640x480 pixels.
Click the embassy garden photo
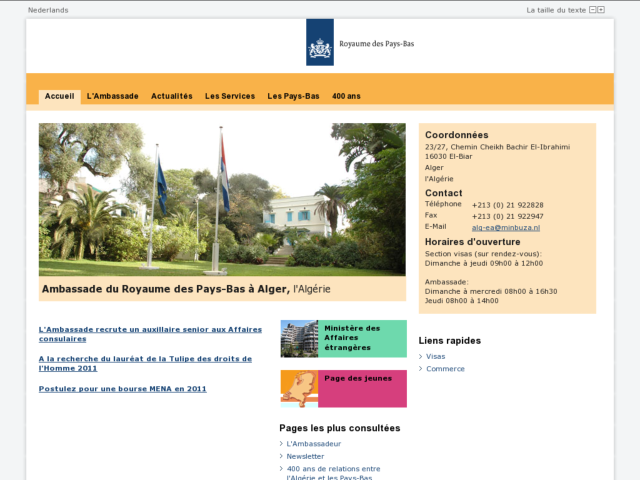(x=222, y=200)
